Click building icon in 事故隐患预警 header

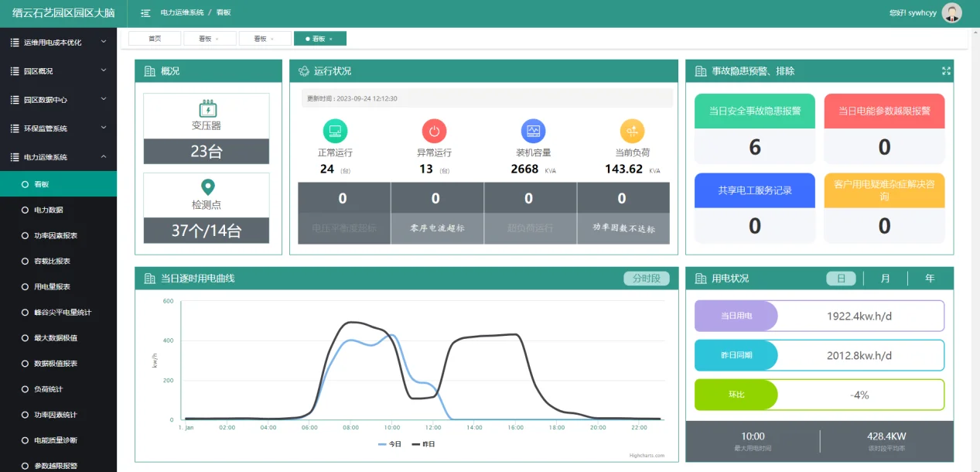point(701,71)
